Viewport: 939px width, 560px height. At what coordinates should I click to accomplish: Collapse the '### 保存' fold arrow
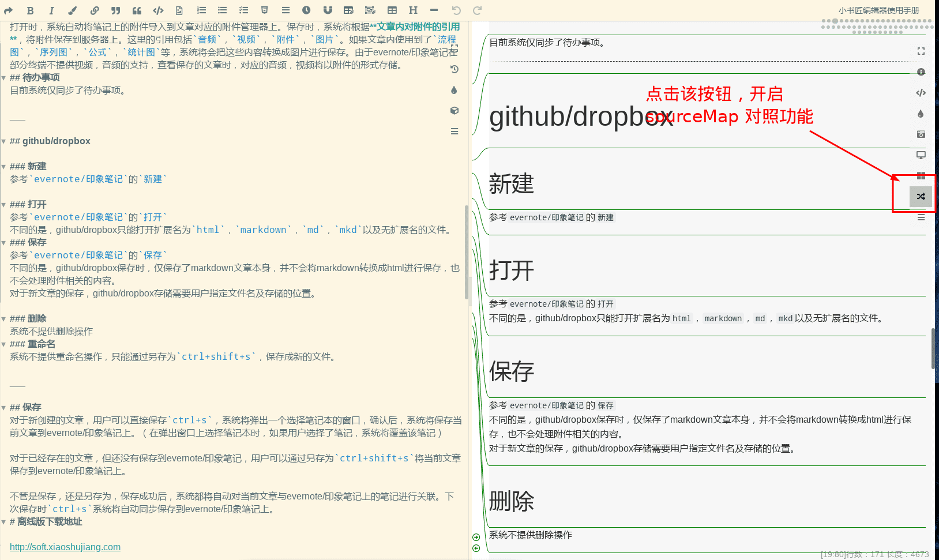3,243
